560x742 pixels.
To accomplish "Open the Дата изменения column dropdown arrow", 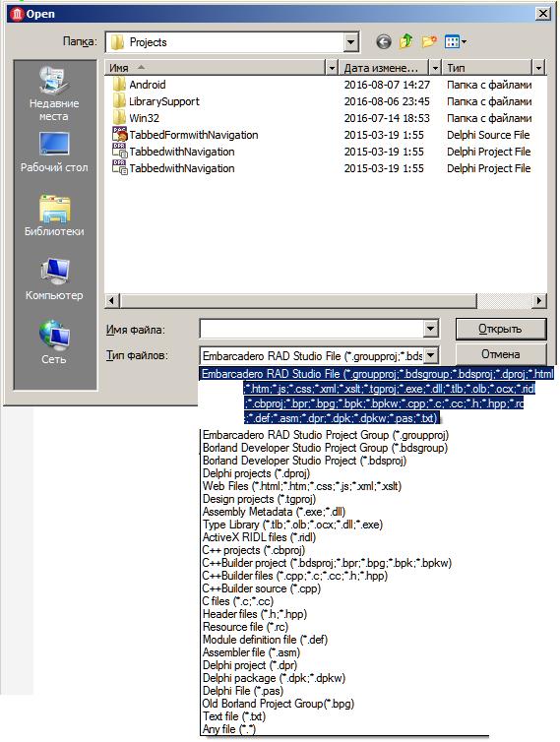I will (x=435, y=68).
